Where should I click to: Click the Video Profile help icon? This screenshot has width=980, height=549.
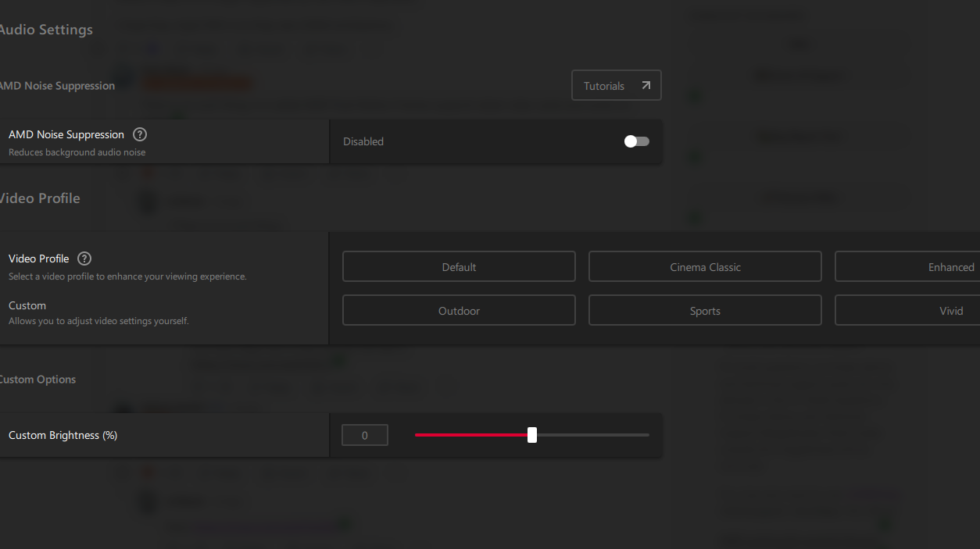click(84, 258)
